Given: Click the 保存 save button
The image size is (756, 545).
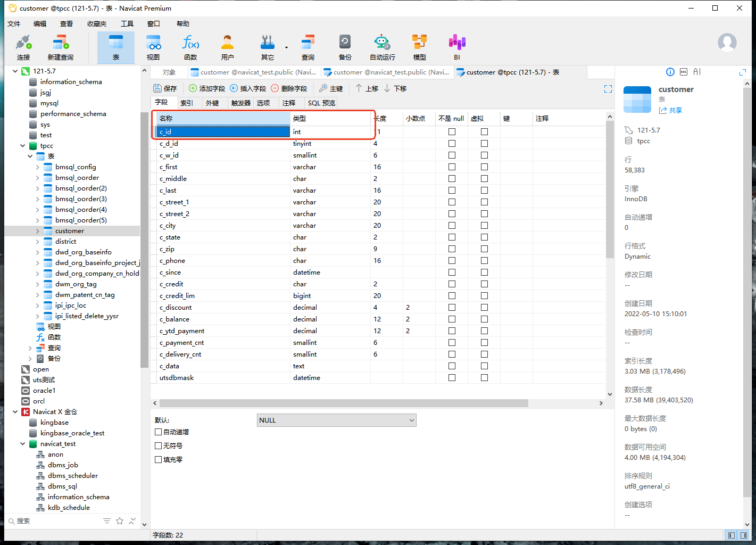Looking at the screenshot, I should (x=165, y=88).
